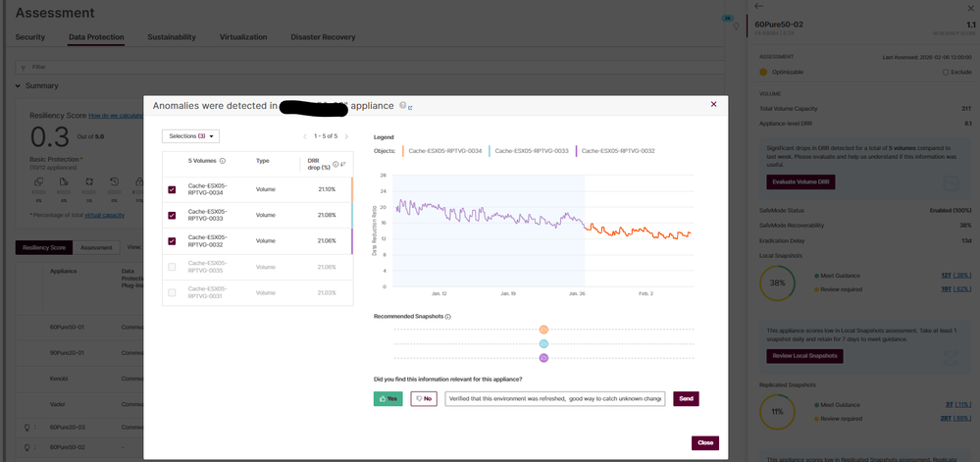Click the purple recommended snapshot marker
The width and height of the screenshot is (980, 462).
(x=543, y=358)
